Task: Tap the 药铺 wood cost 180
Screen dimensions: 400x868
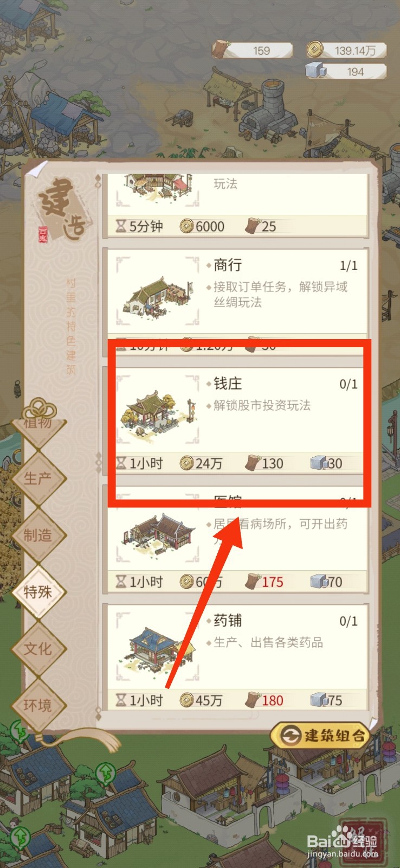Action: 264,700
